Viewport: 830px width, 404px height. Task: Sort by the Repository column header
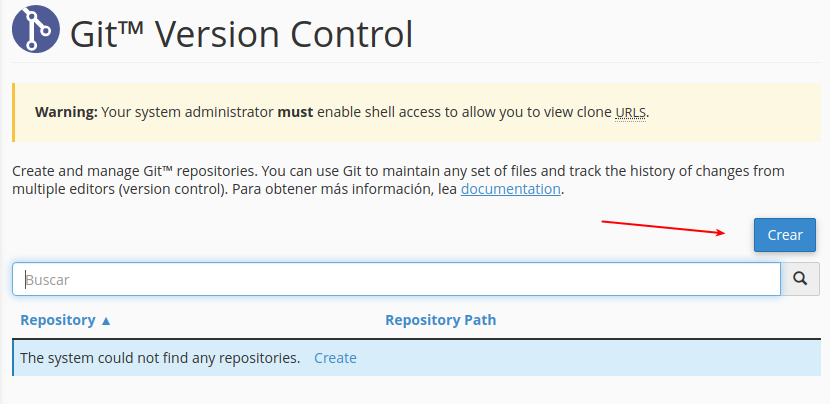click(57, 321)
